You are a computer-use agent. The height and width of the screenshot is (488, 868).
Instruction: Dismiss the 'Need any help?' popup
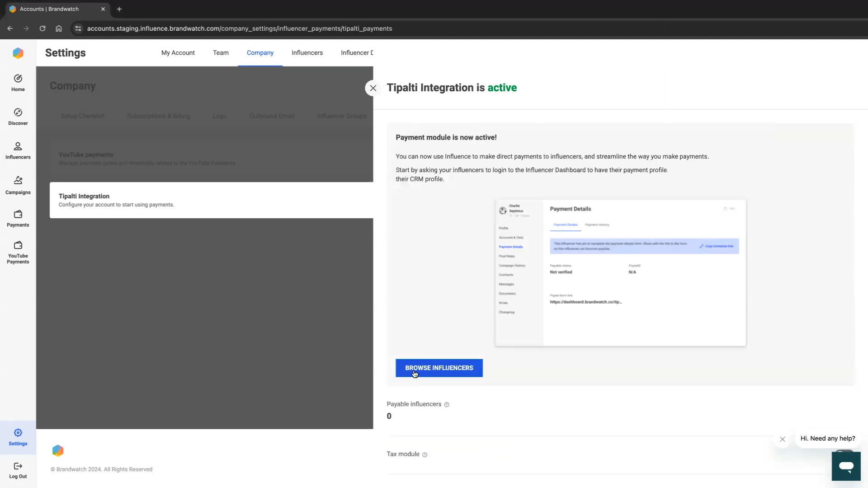point(783,439)
